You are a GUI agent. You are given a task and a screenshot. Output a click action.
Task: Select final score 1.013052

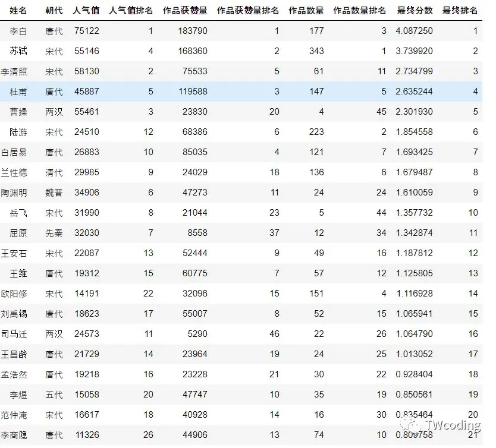pyautogui.click(x=415, y=355)
